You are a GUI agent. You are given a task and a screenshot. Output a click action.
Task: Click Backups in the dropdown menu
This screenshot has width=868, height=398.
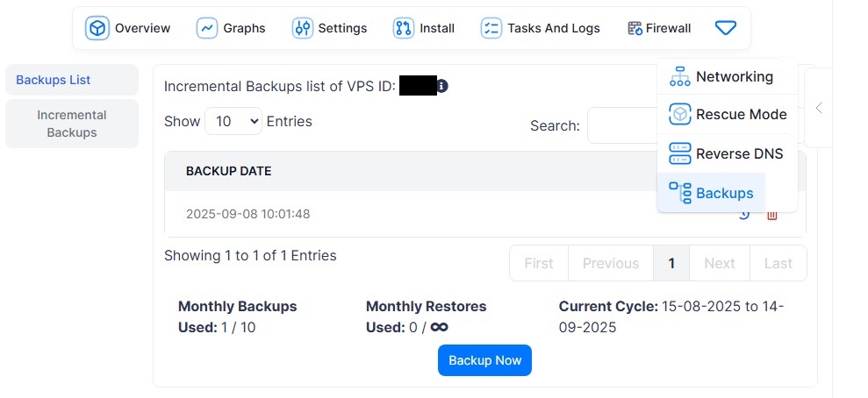712,193
